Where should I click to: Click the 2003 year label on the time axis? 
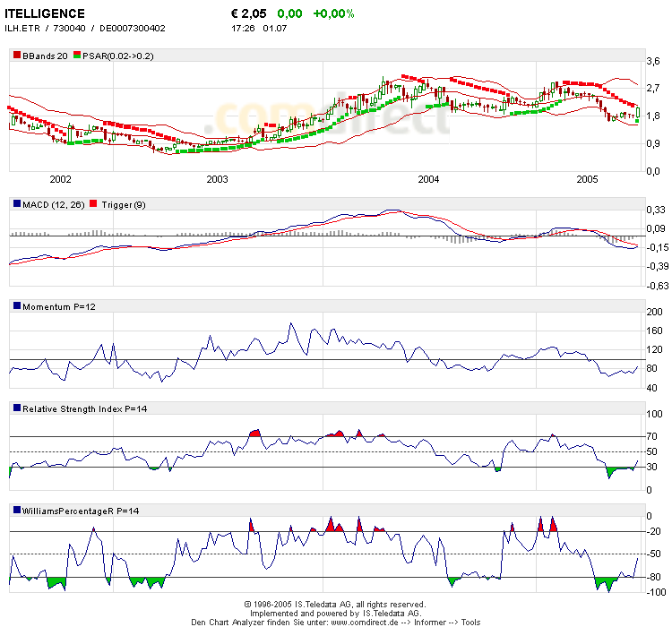(x=218, y=179)
